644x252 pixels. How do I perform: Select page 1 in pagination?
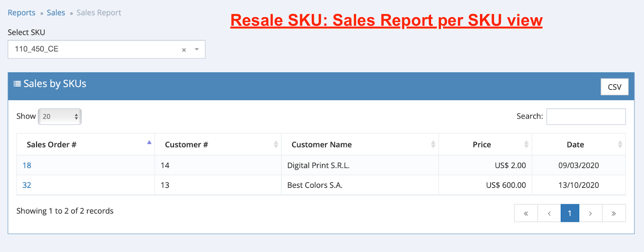pos(570,213)
